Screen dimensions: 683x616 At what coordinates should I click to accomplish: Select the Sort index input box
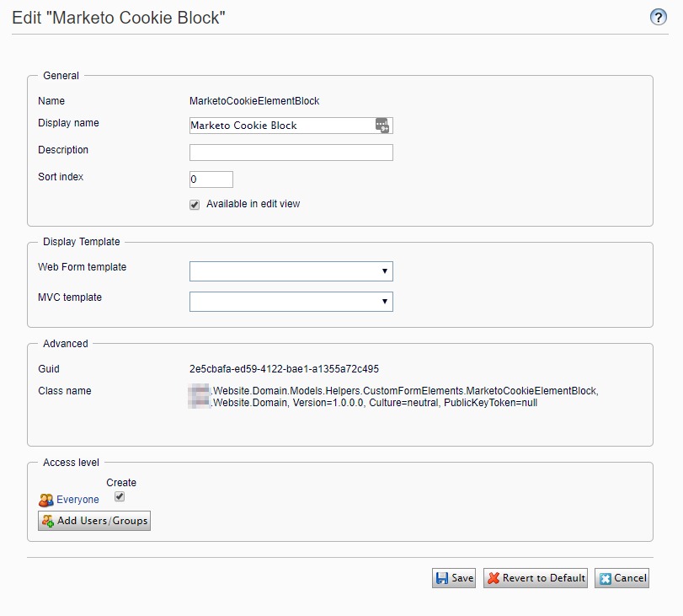[211, 179]
